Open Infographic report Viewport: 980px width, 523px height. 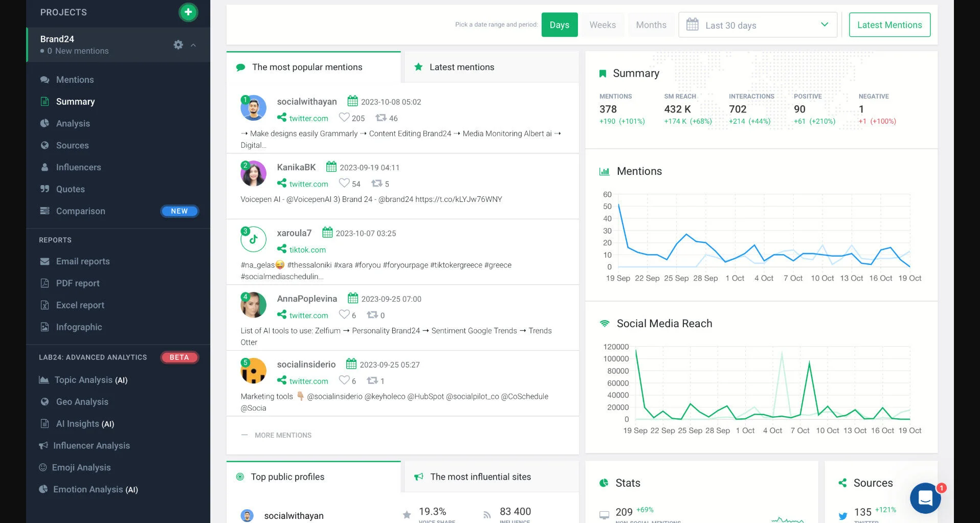coord(79,327)
